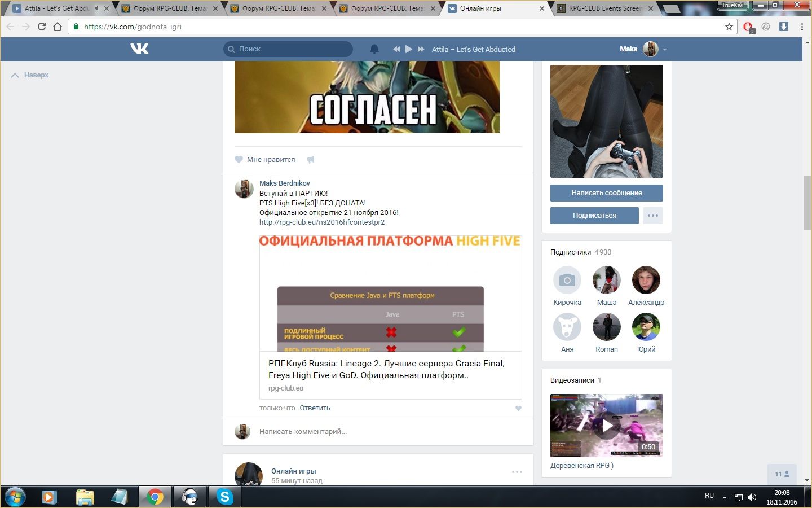The width and height of the screenshot is (812, 508).
Task: Switch the RU input language indicator
Action: 709,496
